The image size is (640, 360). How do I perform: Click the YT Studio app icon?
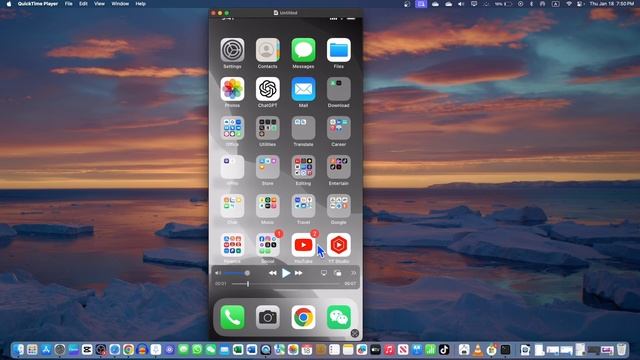tap(339, 245)
